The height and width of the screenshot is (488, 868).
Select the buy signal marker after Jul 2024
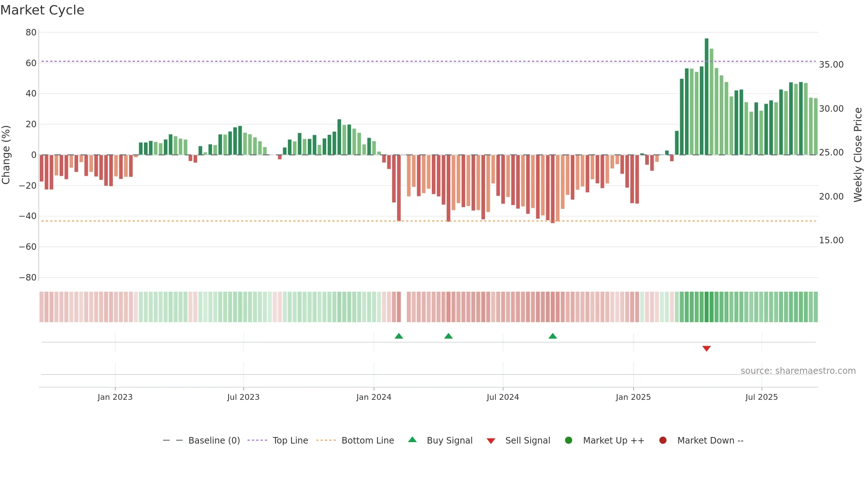tap(553, 336)
